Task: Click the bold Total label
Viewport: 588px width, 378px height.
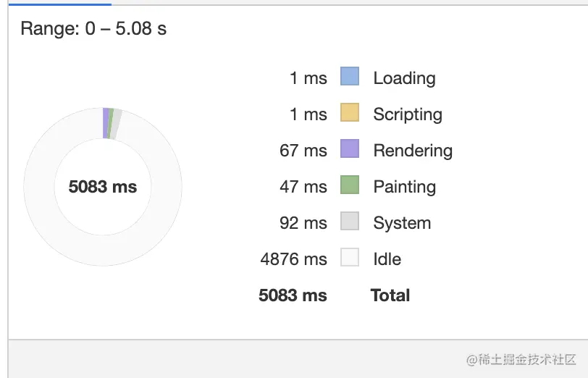Action: [390, 295]
